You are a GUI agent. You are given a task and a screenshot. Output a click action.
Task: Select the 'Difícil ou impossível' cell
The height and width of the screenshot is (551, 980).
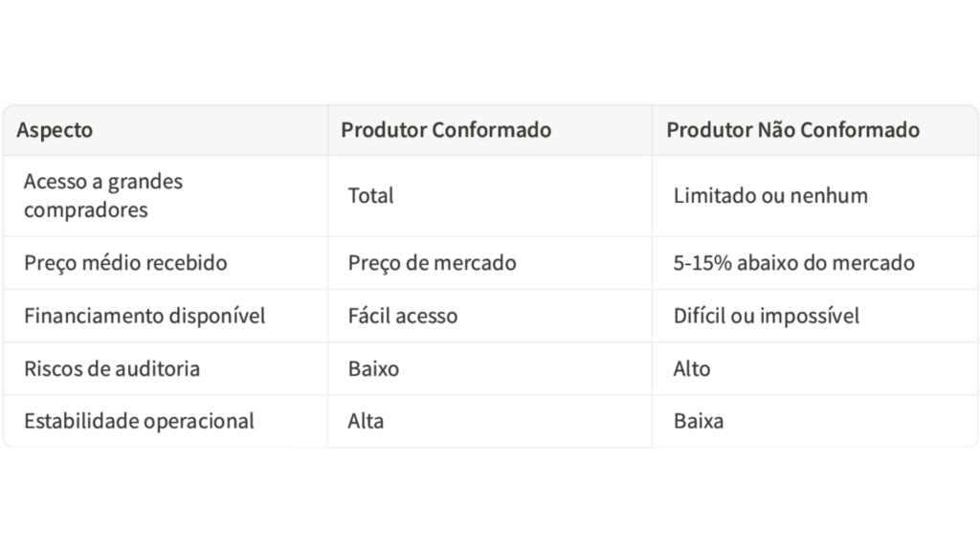pyautogui.click(x=767, y=315)
